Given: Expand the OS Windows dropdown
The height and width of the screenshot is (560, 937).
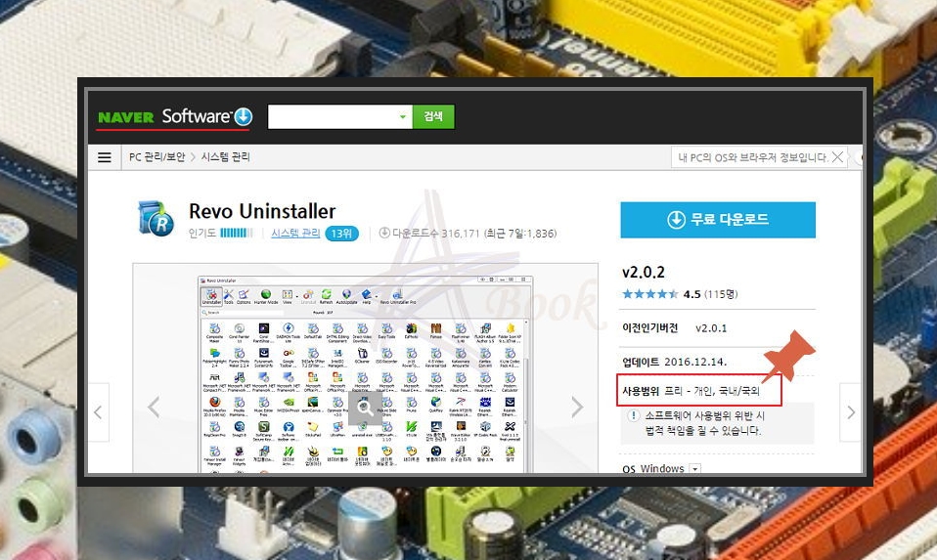Looking at the screenshot, I should pos(695,469).
